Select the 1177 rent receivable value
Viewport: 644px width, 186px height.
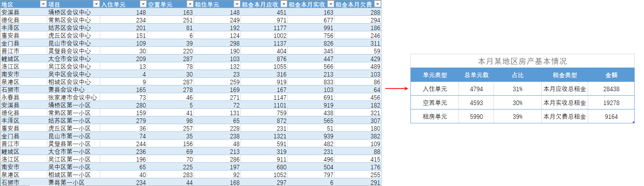pyautogui.click(x=264, y=28)
